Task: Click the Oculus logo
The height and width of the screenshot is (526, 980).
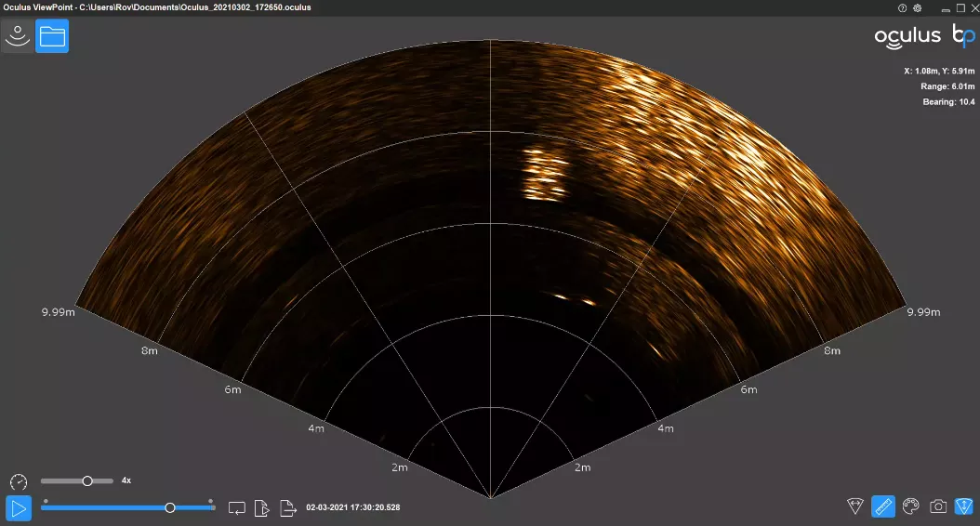Action: click(907, 36)
